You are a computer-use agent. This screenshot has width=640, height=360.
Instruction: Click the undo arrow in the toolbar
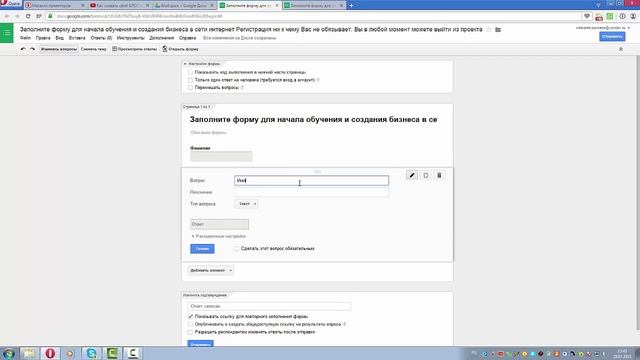point(23,49)
